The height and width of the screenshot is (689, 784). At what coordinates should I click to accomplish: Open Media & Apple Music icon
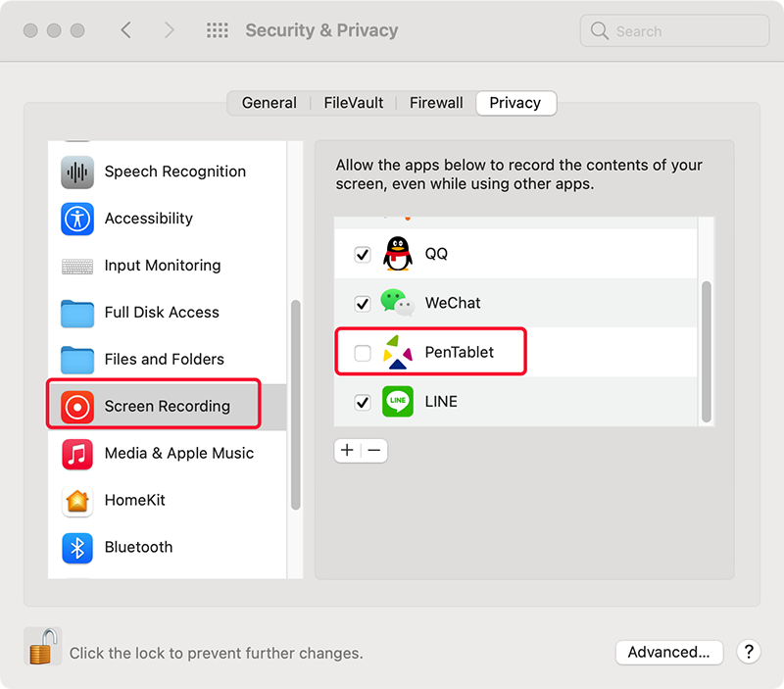pos(77,454)
